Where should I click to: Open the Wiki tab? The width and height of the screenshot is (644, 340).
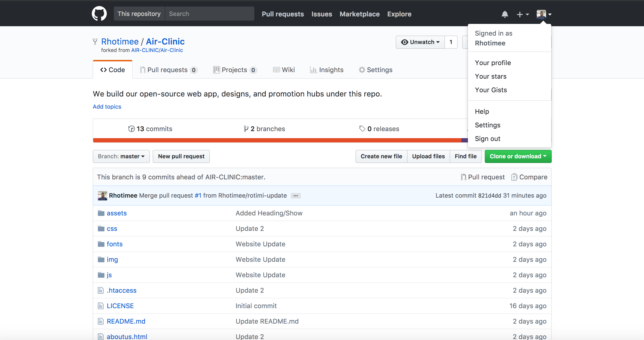coord(284,70)
